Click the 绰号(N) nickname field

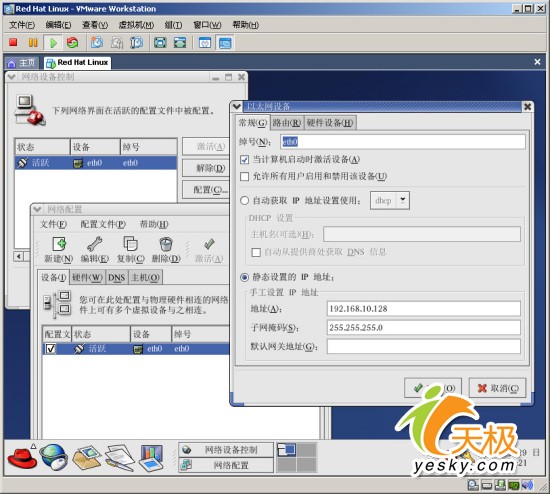pos(403,142)
